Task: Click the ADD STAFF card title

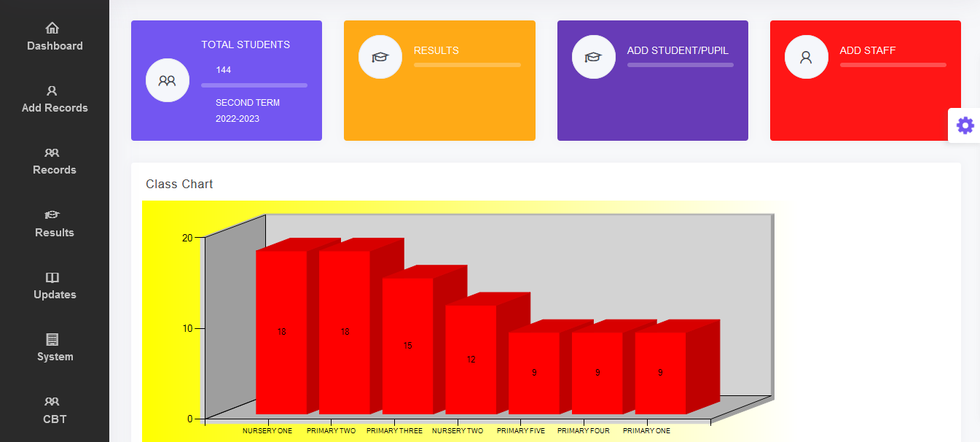Action: point(867,50)
